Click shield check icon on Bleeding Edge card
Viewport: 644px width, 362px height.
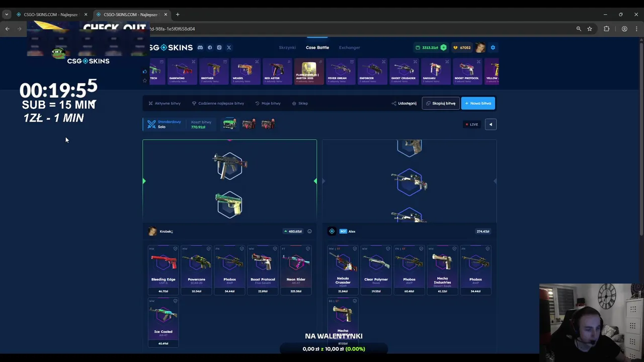(175, 248)
